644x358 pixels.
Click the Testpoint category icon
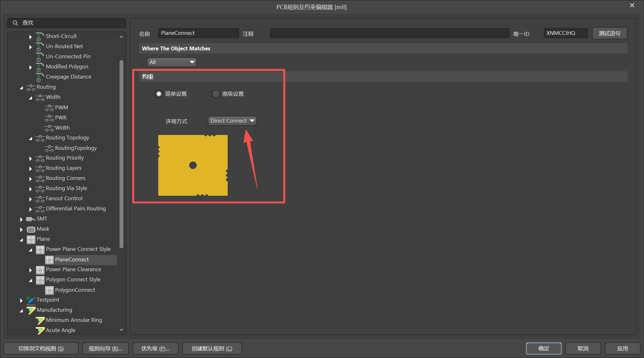pyautogui.click(x=30, y=300)
